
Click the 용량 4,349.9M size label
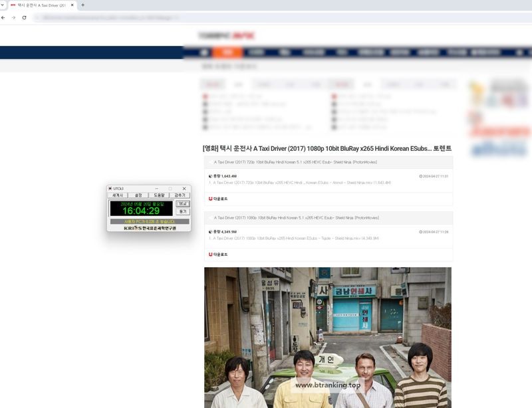225,232
